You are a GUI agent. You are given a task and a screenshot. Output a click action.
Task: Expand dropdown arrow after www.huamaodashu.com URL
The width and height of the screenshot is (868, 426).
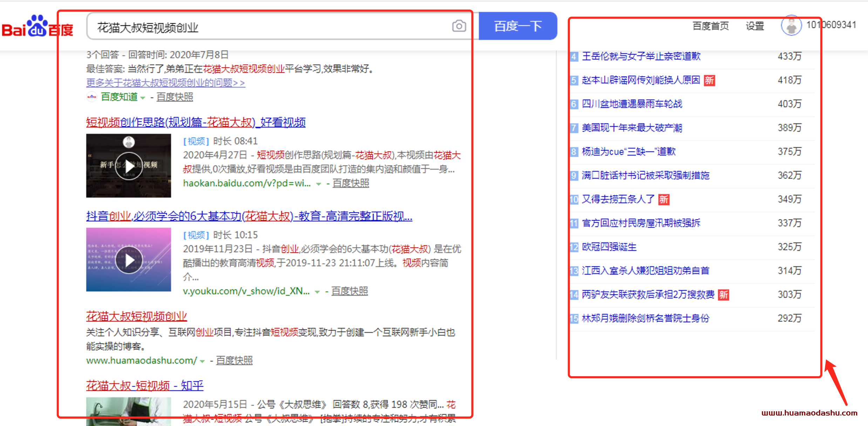click(x=202, y=361)
